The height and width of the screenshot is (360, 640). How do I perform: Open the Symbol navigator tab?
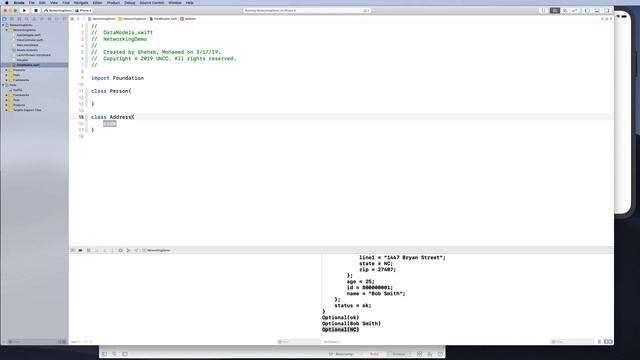pyautogui.click(x=19, y=19)
